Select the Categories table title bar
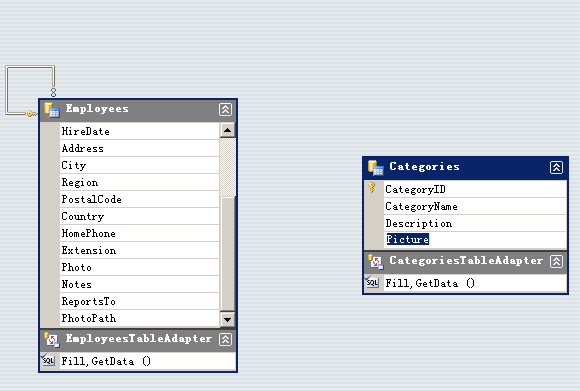 465,168
